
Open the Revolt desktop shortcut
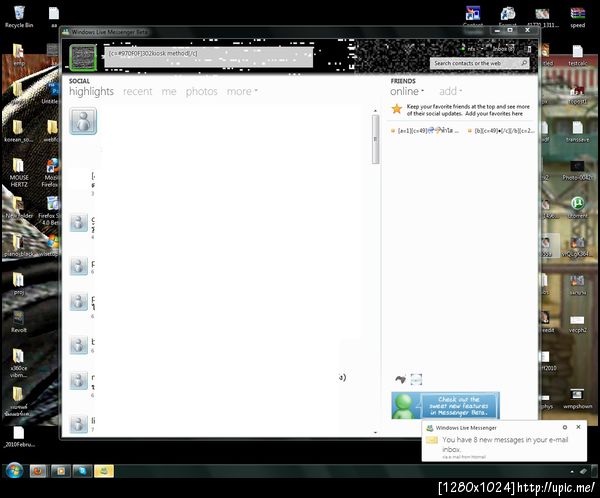[x=18, y=322]
